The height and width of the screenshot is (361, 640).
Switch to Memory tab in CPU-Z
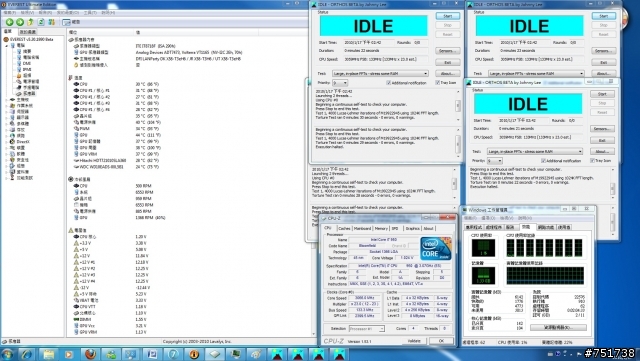[381, 229]
